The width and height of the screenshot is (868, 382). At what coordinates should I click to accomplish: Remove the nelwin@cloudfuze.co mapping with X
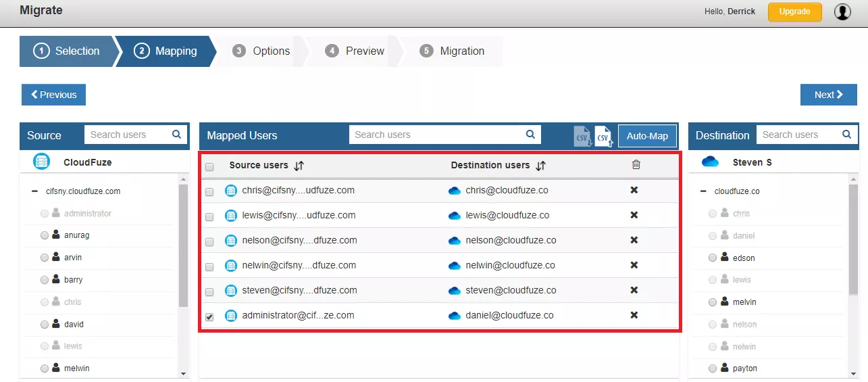[634, 265]
